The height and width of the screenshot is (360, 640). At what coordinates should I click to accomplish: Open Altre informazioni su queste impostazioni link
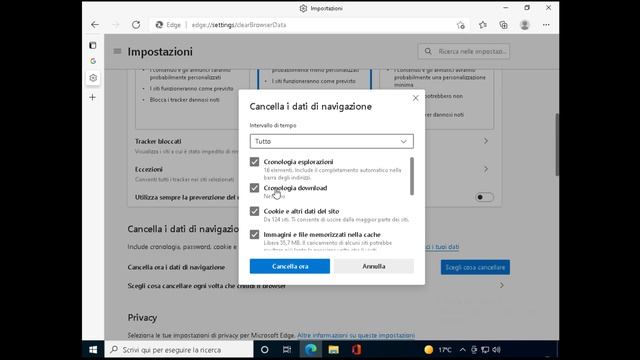[x=356, y=335]
